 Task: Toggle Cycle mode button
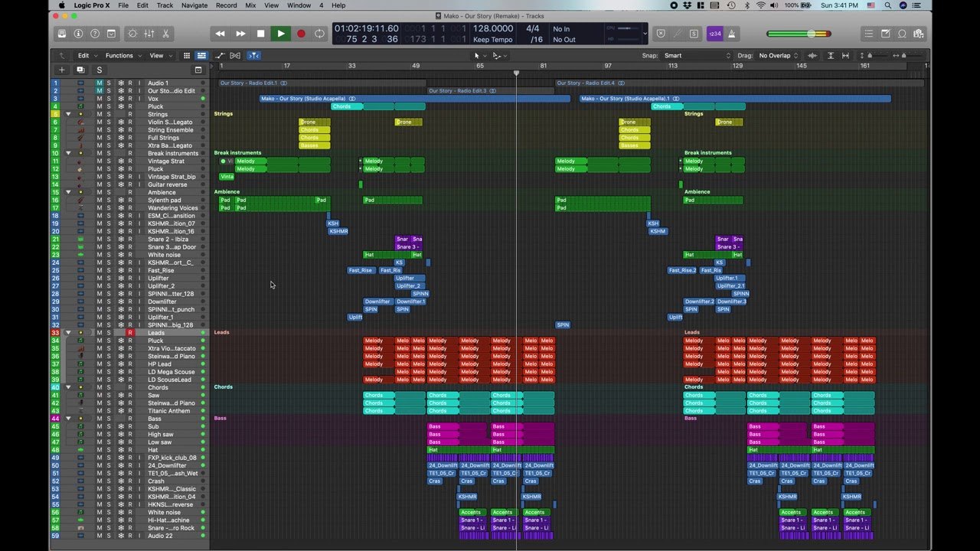tap(320, 34)
